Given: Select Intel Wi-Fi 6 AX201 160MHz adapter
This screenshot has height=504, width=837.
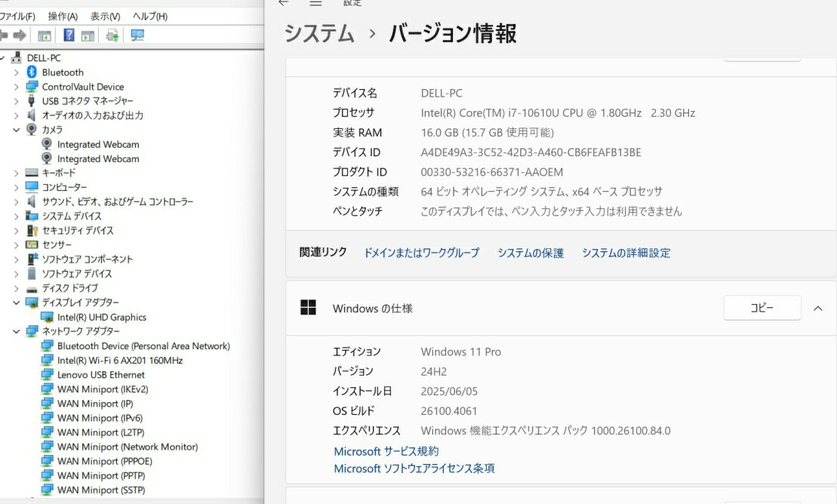Looking at the screenshot, I should click(119, 361).
